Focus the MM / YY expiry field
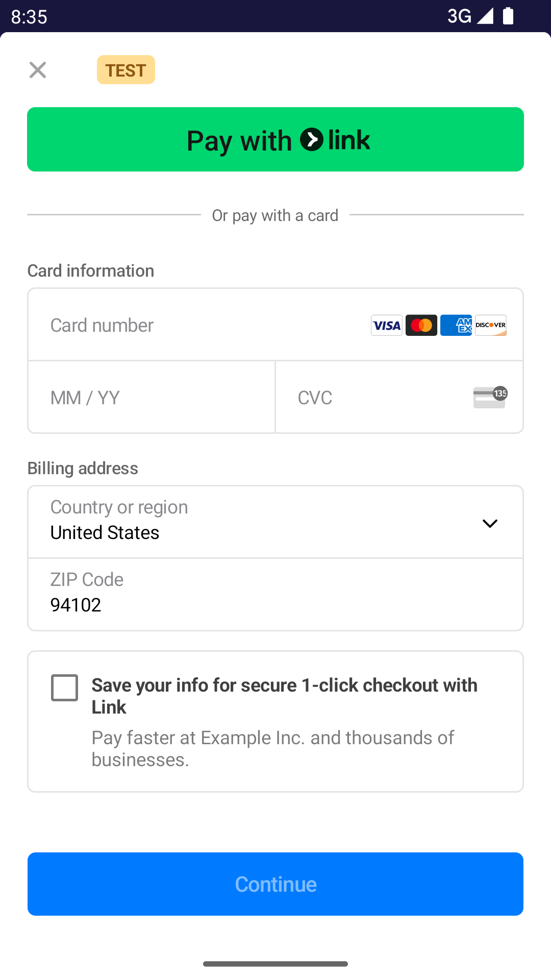The width and height of the screenshot is (551, 980). (152, 397)
